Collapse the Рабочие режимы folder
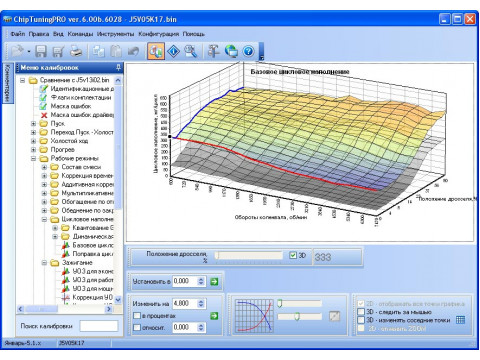 click(33, 158)
